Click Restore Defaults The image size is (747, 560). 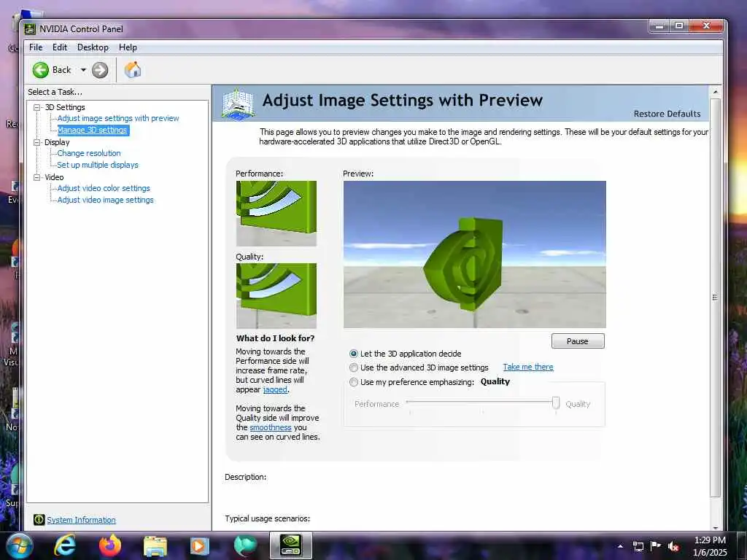(667, 114)
